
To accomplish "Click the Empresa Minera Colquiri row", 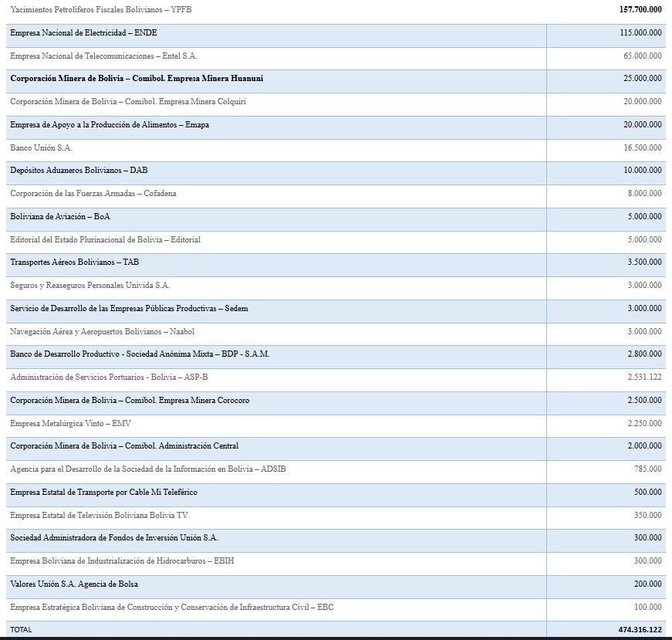I will 128,102.
